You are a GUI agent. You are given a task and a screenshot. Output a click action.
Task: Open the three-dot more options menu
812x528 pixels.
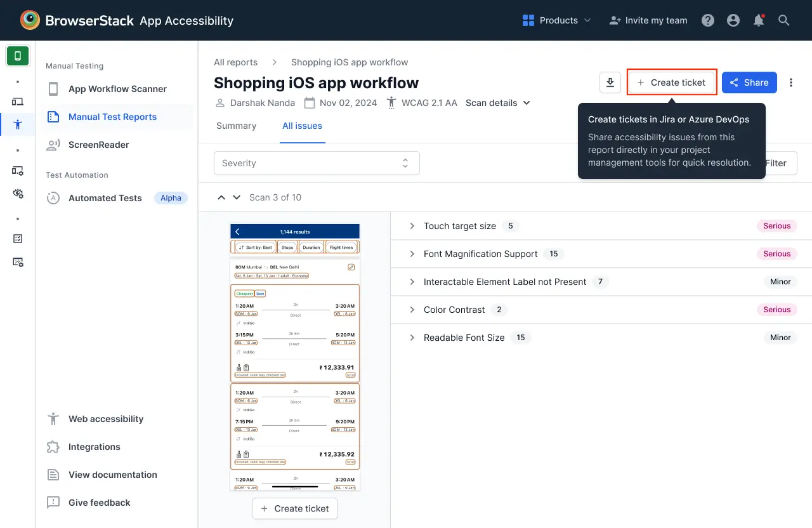790,82
